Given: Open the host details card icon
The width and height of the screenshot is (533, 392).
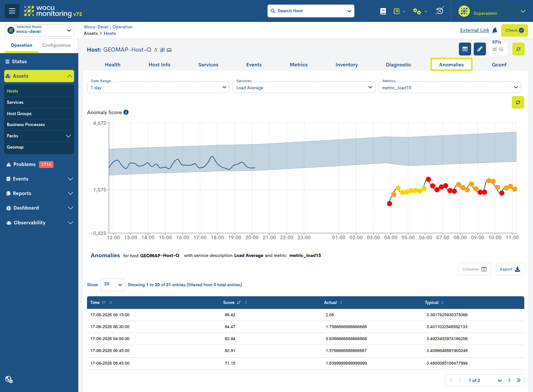Looking at the screenshot, I should tap(465, 49).
